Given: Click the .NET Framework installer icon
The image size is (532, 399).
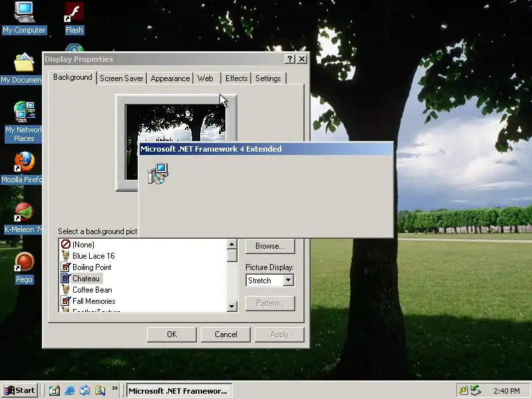Looking at the screenshot, I should 158,174.
